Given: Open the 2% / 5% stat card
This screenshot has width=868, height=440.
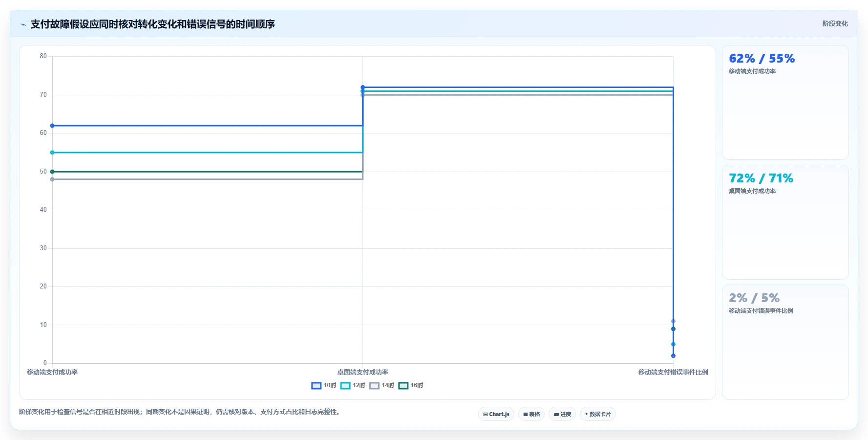Looking at the screenshot, I should click(785, 342).
